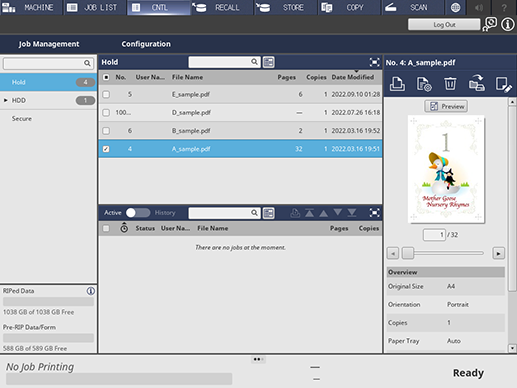The width and height of the screenshot is (517, 388).
Task: Open the globe icon in top bar
Action: [x=455, y=8]
